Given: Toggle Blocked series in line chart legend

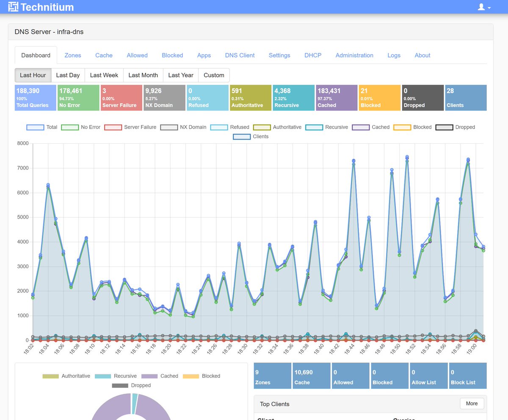Looking at the screenshot, I should pyautogui.click(x=413, y=127).
